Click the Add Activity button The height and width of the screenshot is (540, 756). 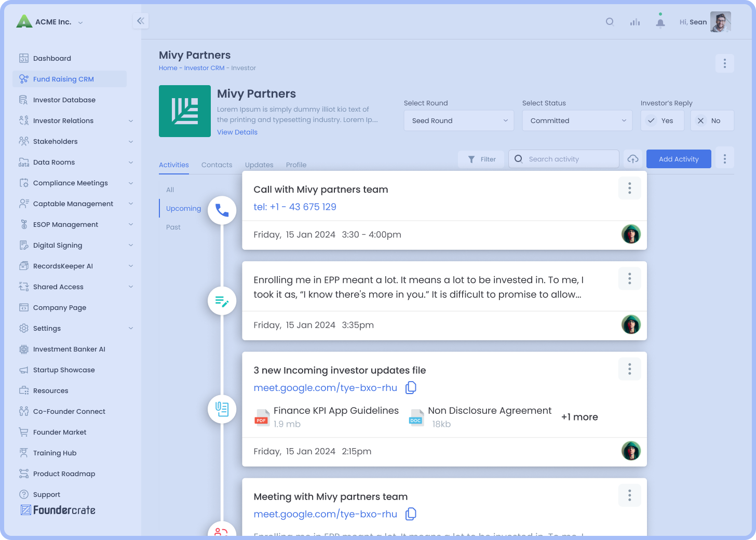(x=679, y=159)
